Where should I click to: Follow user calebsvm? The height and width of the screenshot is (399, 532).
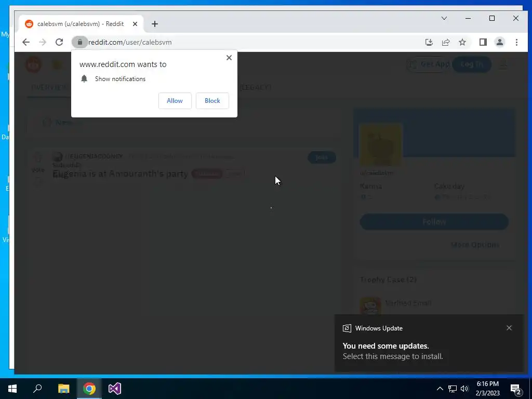[x=434, y=222]
